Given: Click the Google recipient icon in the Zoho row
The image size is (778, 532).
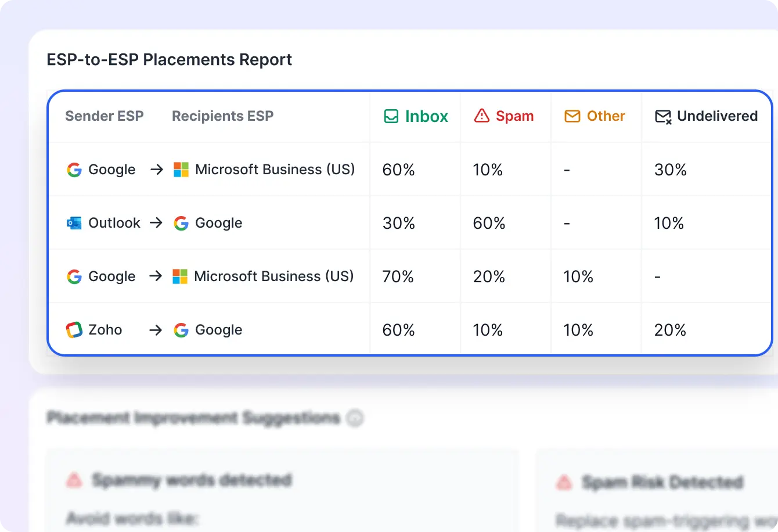Looking at the screenshot, I should pyautogui.click(x=182, y=329).
